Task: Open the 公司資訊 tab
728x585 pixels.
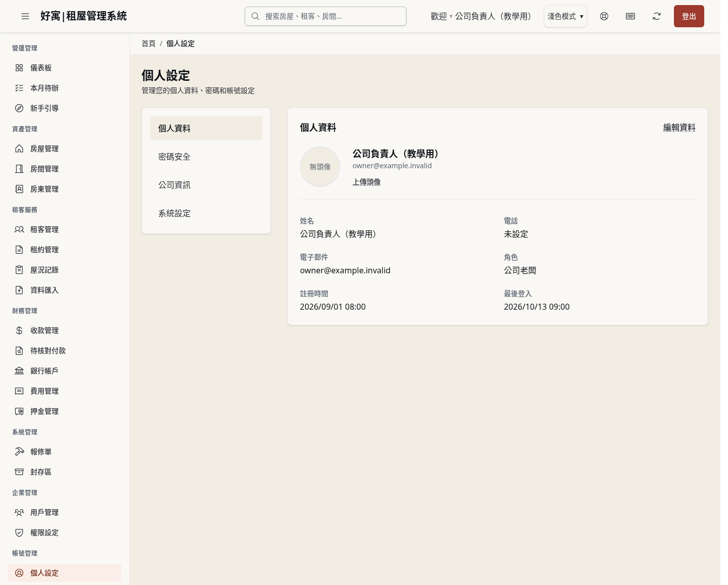Action: coord(206,185)
